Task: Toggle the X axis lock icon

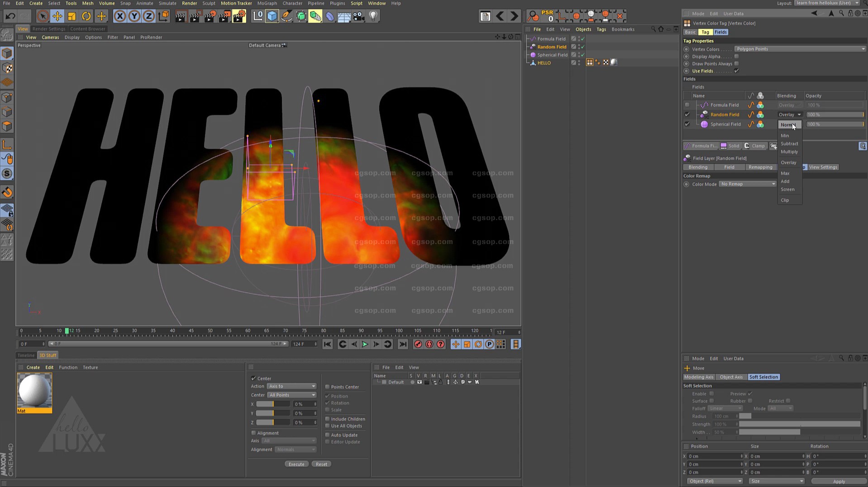Action: pos(119,16)
